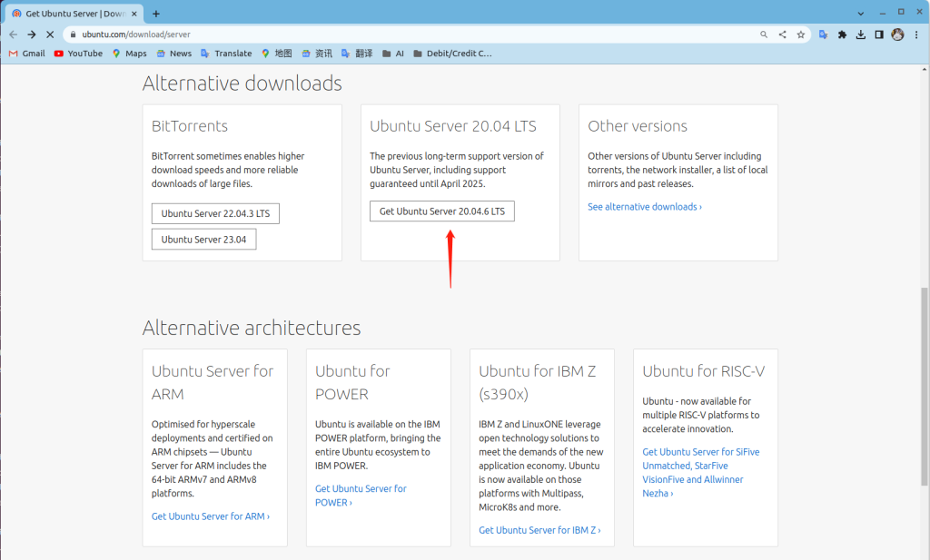Image resolution: width=930 pixels, height=560 pixels.
Task: Expand the Debit/Credit bookmarks folder
Action: (452, 54)
